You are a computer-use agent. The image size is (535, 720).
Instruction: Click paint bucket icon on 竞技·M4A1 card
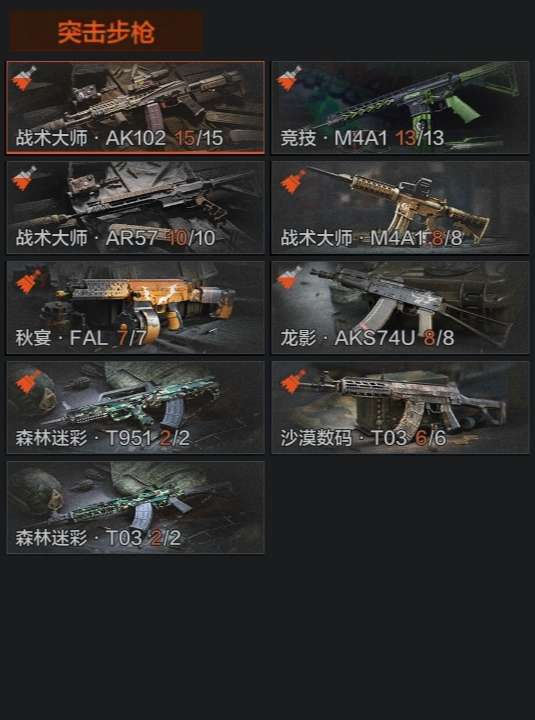(x=289, y=78)
